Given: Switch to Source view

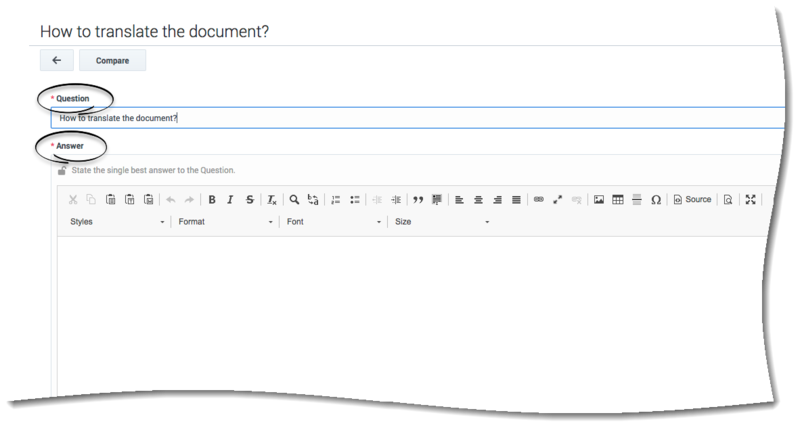Looking at the screenshot, I should (692, 199).
